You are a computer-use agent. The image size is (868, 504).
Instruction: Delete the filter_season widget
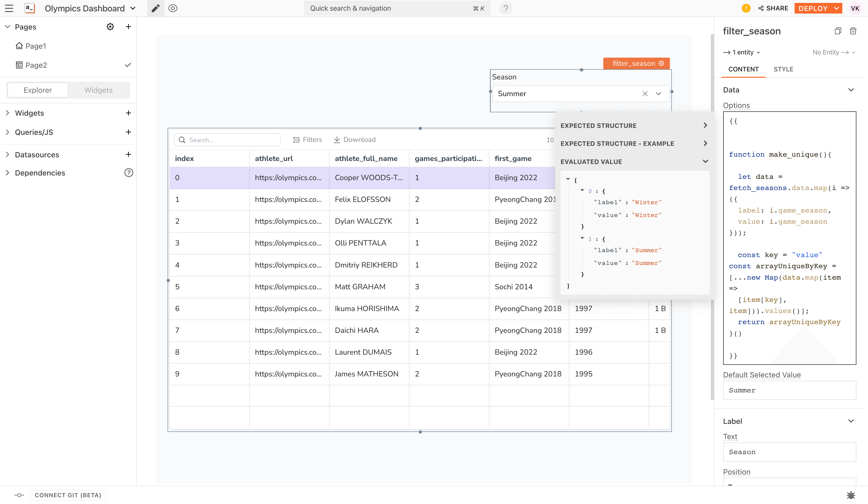coord(853,31)
